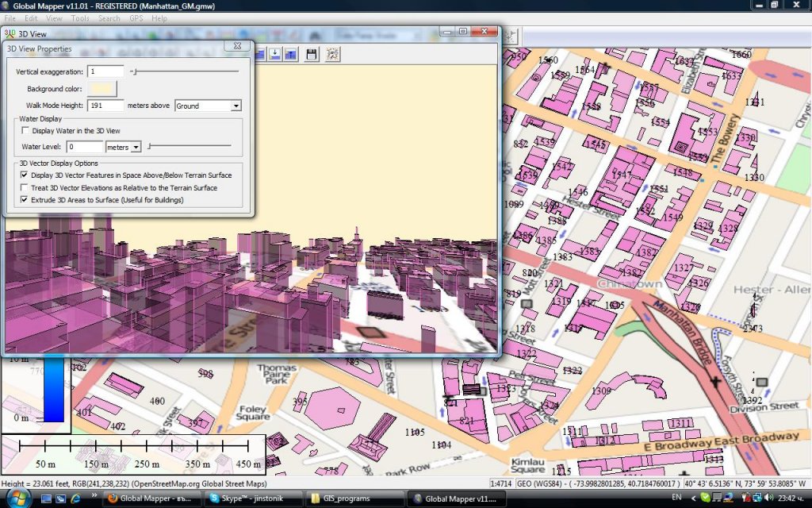
Task: Click the hexagonal building polygon near Foley Square
Action: point(331,409)
